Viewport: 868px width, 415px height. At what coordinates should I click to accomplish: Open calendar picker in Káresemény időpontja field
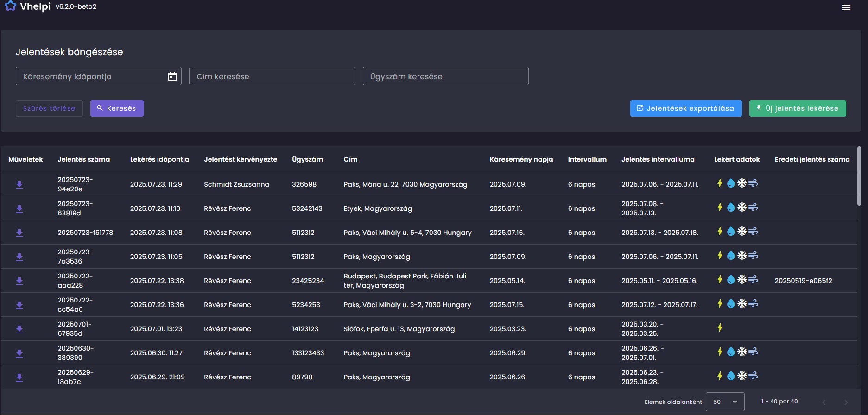pos(172,76)
